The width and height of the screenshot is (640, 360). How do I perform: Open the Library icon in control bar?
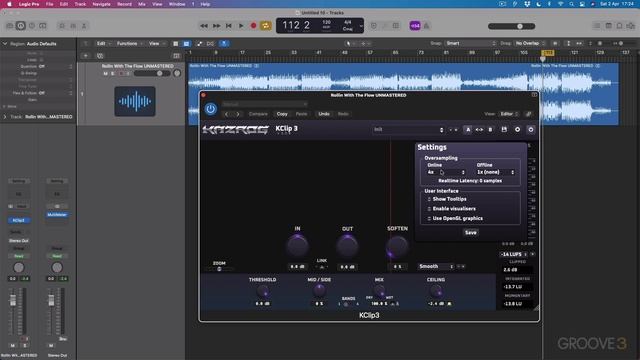tap(10, 26)
